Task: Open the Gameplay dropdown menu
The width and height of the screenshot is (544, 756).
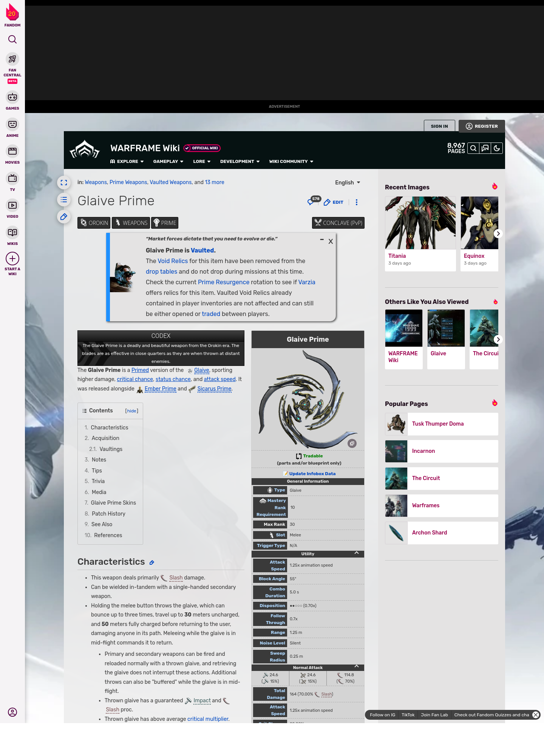Action: (x=168, y=161)
